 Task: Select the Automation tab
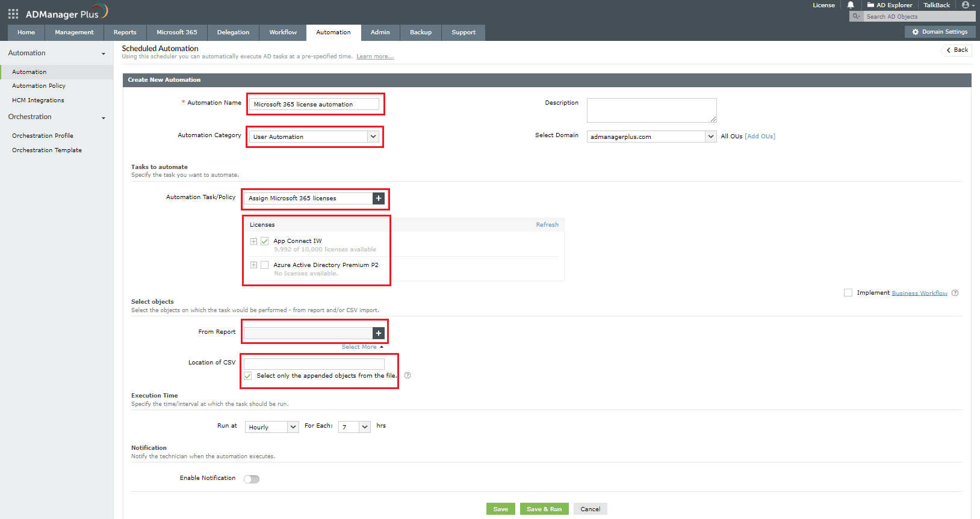tap(333, 32)
